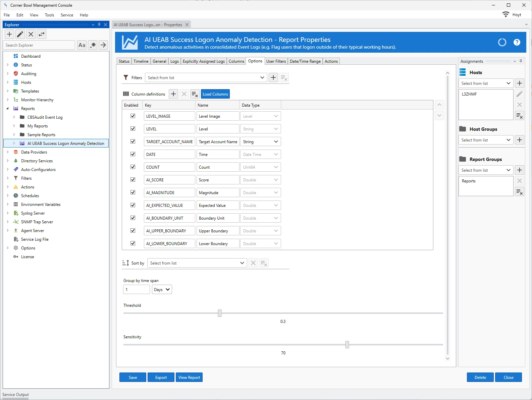Click the Load Columns button

(x=215, y=94)
